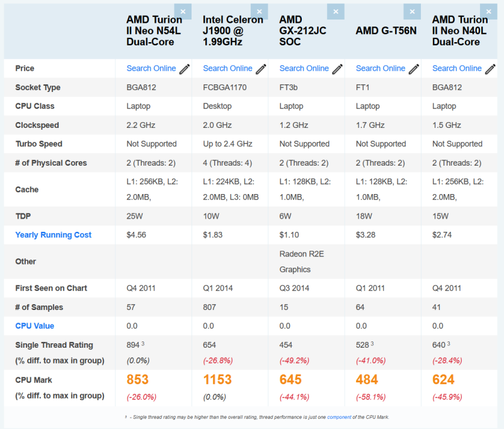The height and width of the screenshot is (429, 504).
Task: Search Online price for AMD GX-212JC
Action: pyautogui.click(x=304, y=69)
